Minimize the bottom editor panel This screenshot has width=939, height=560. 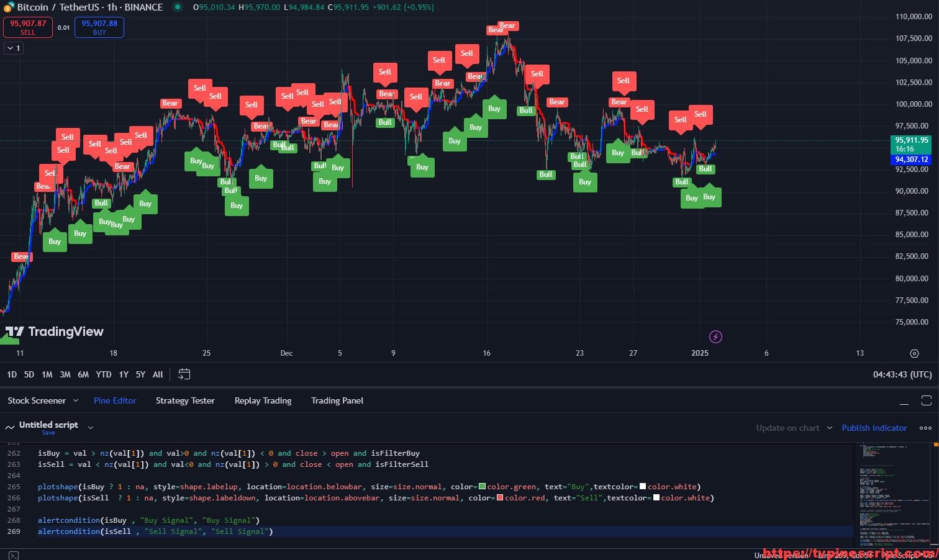coord(904,401)
